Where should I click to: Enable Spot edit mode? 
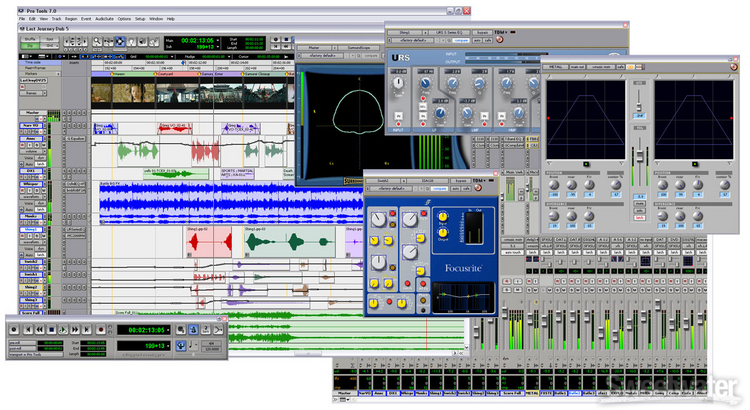[x=49, y=39]
